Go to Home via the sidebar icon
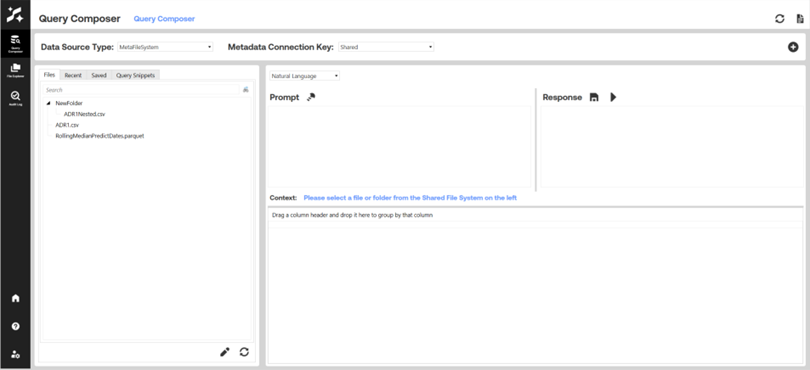 [x=15, y=298]
